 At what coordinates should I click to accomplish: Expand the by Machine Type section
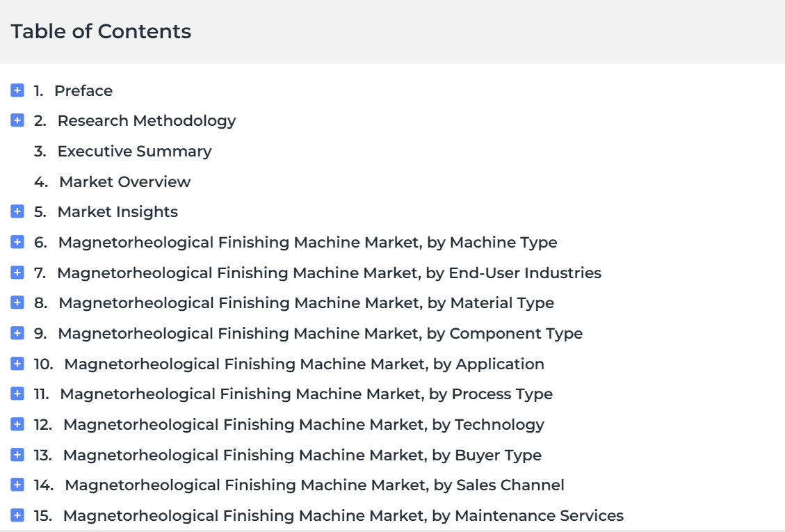[x=17, y=242]
